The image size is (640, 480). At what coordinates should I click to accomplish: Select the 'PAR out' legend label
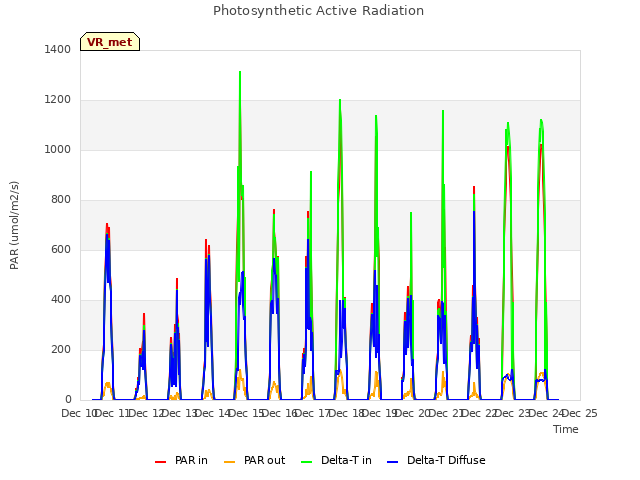click(x=264, y=460)
